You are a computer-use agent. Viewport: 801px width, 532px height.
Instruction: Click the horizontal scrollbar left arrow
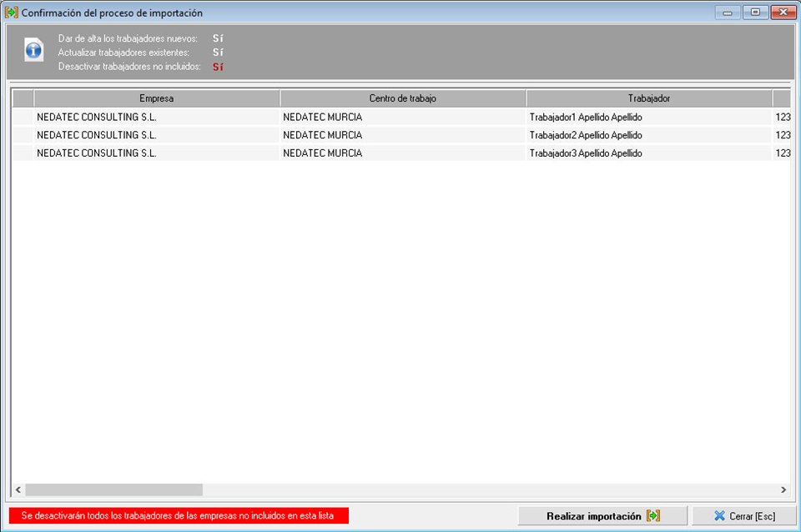click(x=18, y=490)
